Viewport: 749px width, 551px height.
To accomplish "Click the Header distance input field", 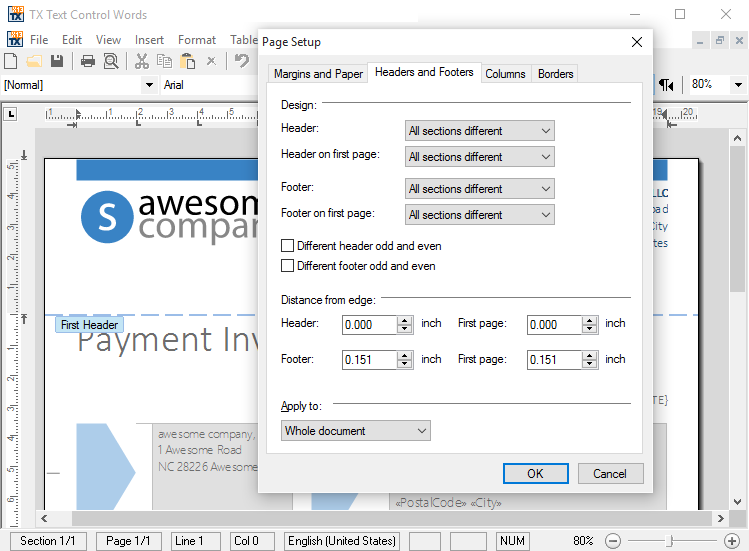I will point(369,325).
